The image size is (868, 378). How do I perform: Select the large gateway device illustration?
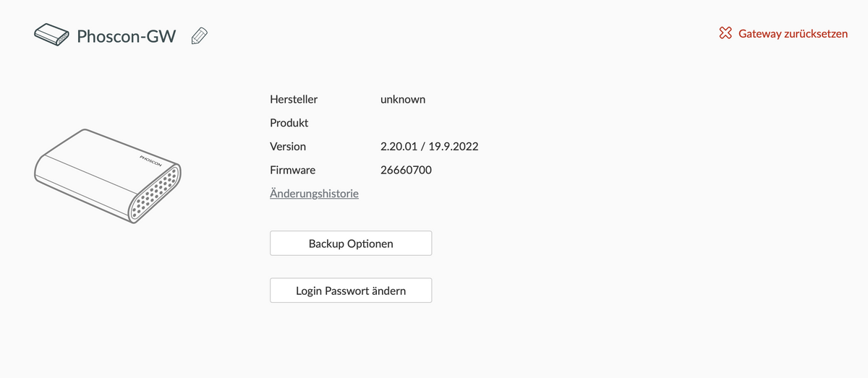[x=109, y=176]
